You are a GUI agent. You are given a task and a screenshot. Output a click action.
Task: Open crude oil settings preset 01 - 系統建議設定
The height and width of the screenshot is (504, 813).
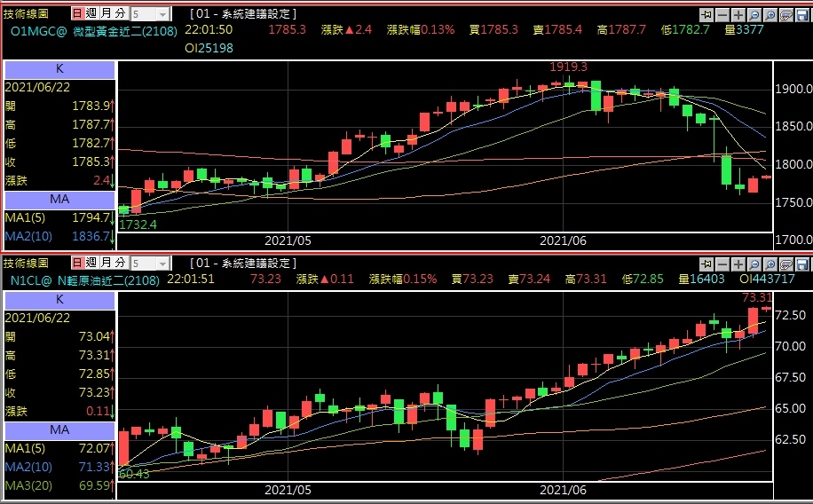coord(243,264)
